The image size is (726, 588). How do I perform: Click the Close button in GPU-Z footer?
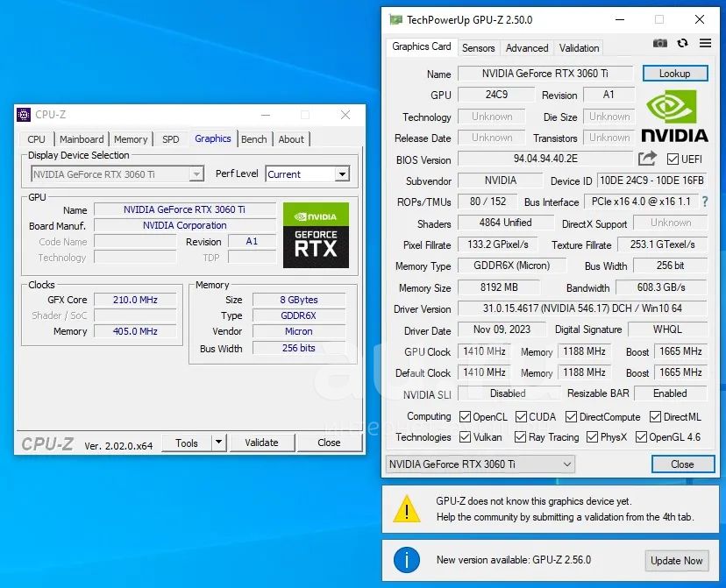tap(682, 464)
